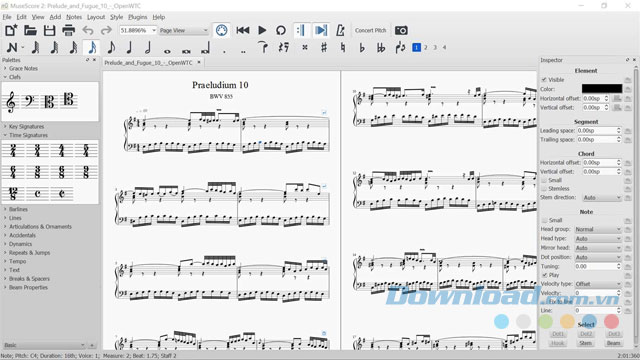Toggle pan score during playback
Viewport: 640px width, 360px height.
321,30
